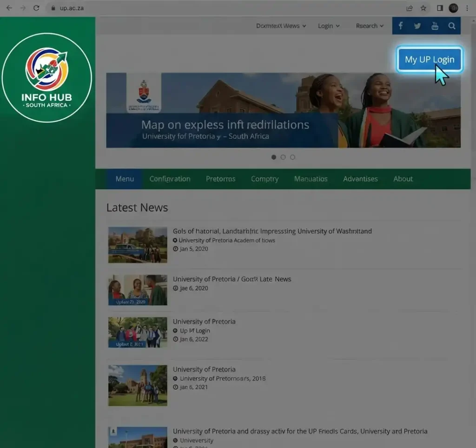Click the up.ac.za address bar
This screenshot has height=448, width=476.
tap(225, 8)
